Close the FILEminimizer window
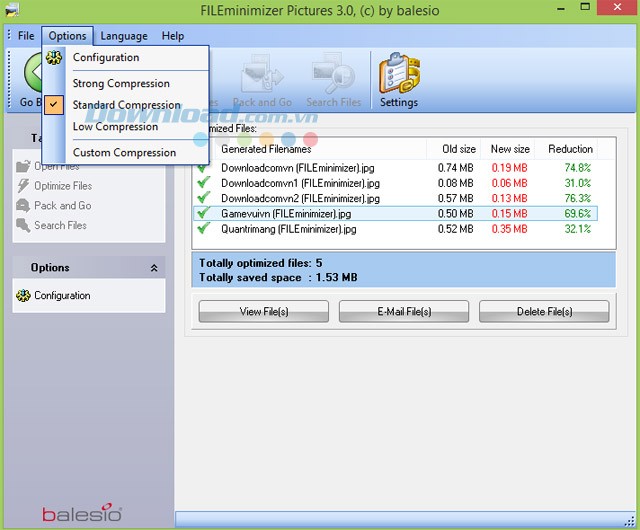Image resolution: width=640 pixels, height=530 pixels. click(617, 7)
